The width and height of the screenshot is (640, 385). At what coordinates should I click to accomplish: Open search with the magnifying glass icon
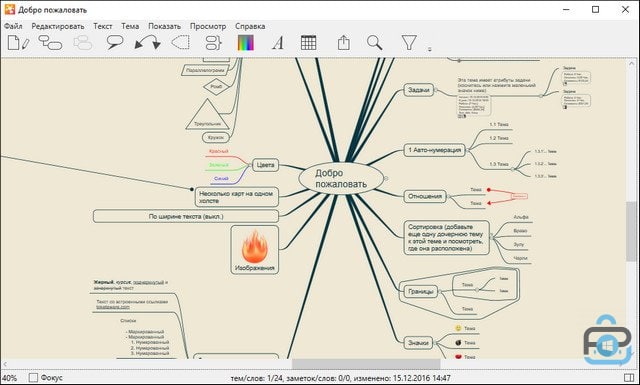point(374,42)
